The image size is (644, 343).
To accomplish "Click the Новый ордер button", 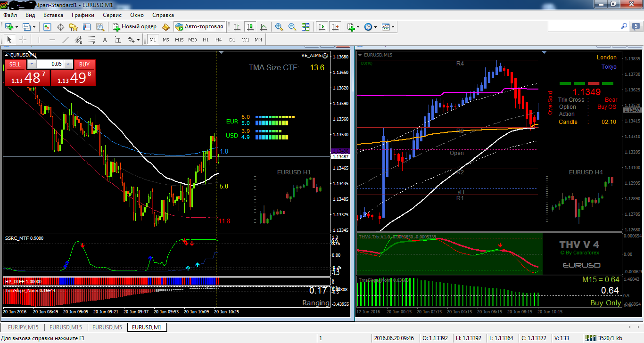I will 134,27.
